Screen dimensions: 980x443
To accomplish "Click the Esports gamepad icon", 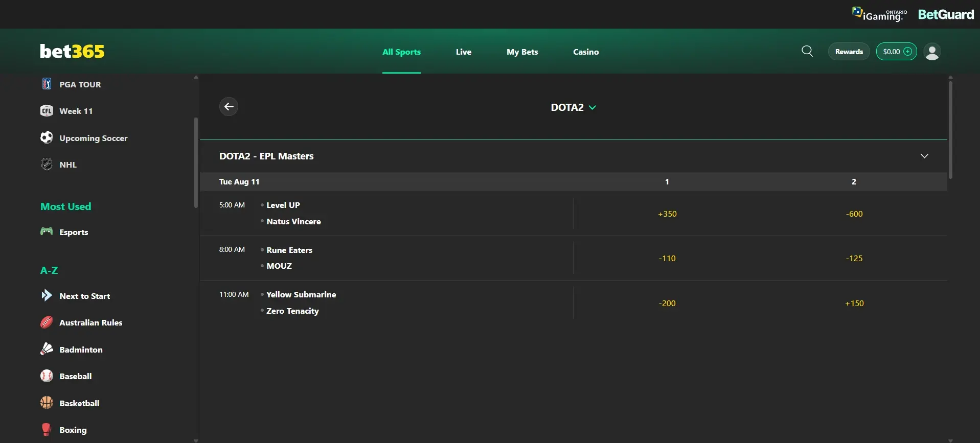I will tap(47, 231).
